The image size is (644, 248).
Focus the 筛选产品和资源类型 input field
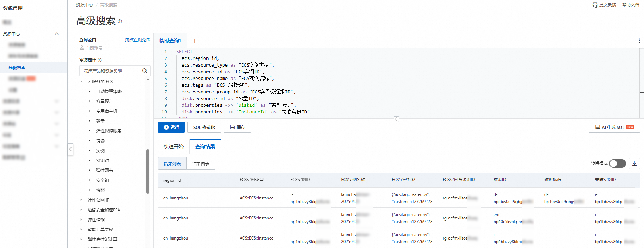(109, 71)
